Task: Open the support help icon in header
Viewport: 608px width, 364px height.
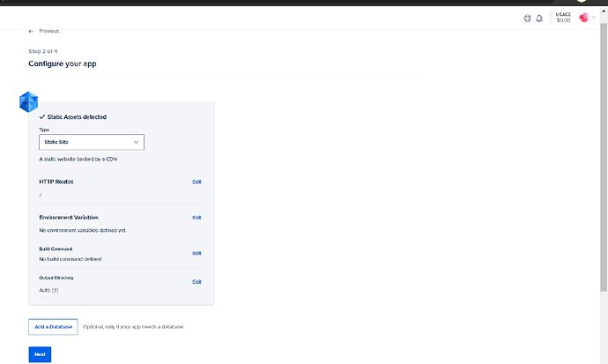Action: click(527, 19)
